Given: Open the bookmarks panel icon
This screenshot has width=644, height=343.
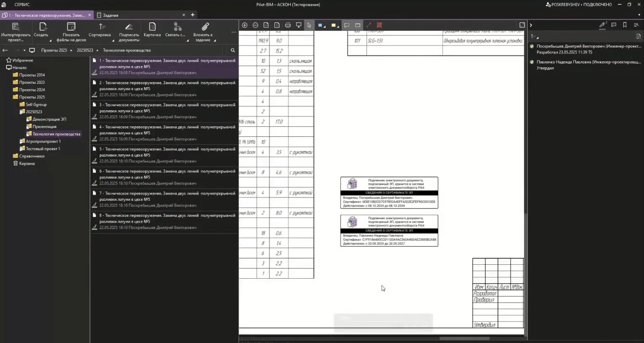Looking at the screenshot, I should coord(625,25).
